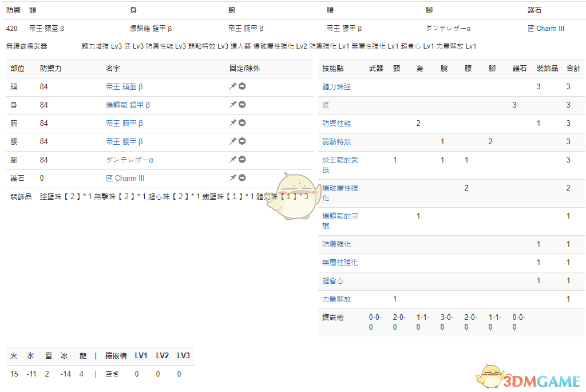586x392 pixels.
Task: Open the 防禦強化 skill link
Action: pos(336,244)
